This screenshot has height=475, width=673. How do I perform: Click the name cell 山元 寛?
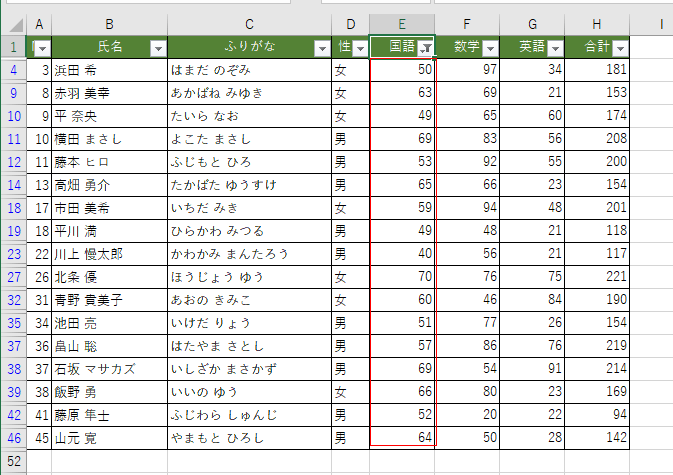click(x=109, y=438)
